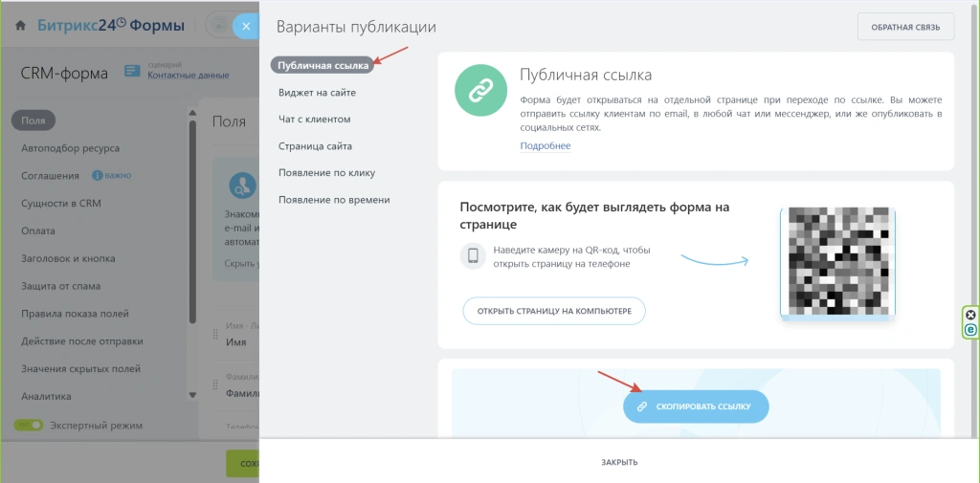Select the Публичная ссылка tab
This screenshot has width=980, height=483.
click(x=323, y=65)
